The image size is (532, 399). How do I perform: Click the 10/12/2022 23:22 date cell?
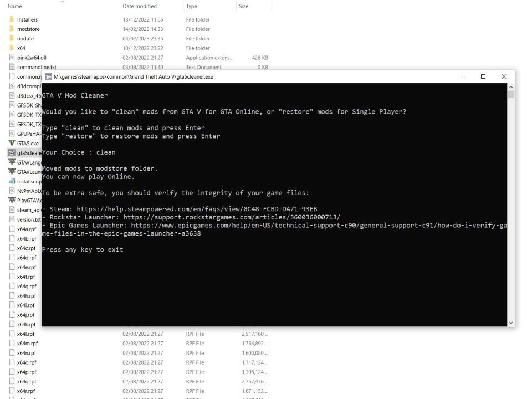coord(143,48)
